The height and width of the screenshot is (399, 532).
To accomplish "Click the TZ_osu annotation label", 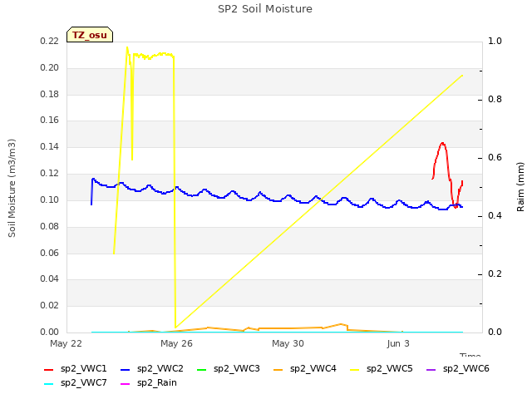I will tap(90, 35).
